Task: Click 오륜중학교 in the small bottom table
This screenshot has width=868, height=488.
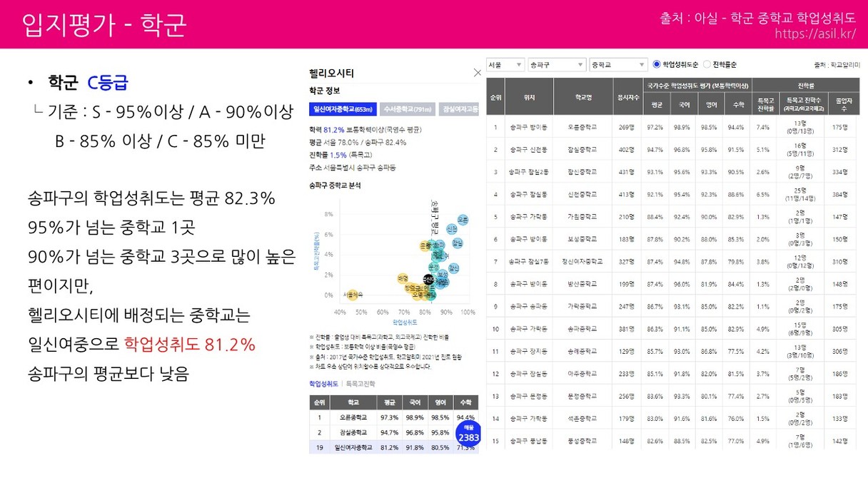Action: tap(353, 417)
